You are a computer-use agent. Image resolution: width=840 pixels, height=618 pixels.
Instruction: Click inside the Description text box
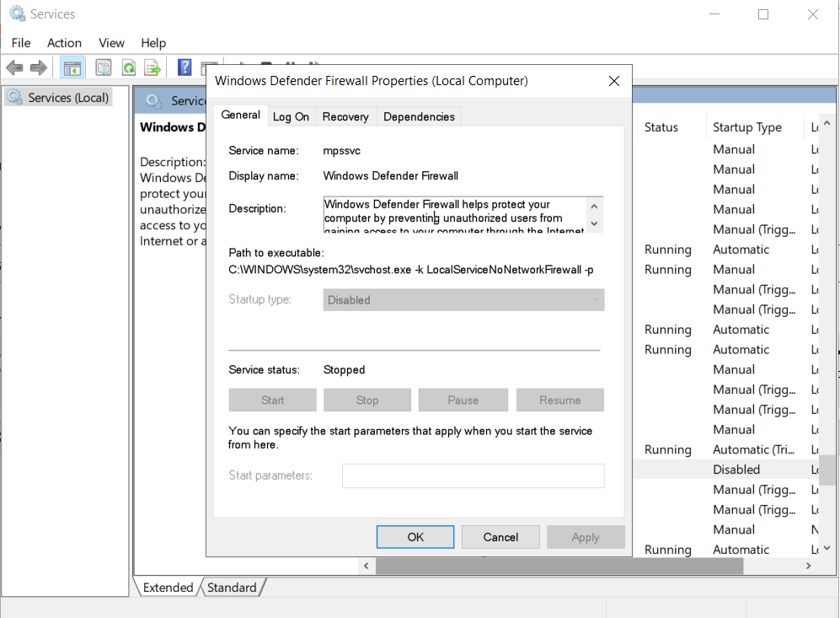point(455,214)
